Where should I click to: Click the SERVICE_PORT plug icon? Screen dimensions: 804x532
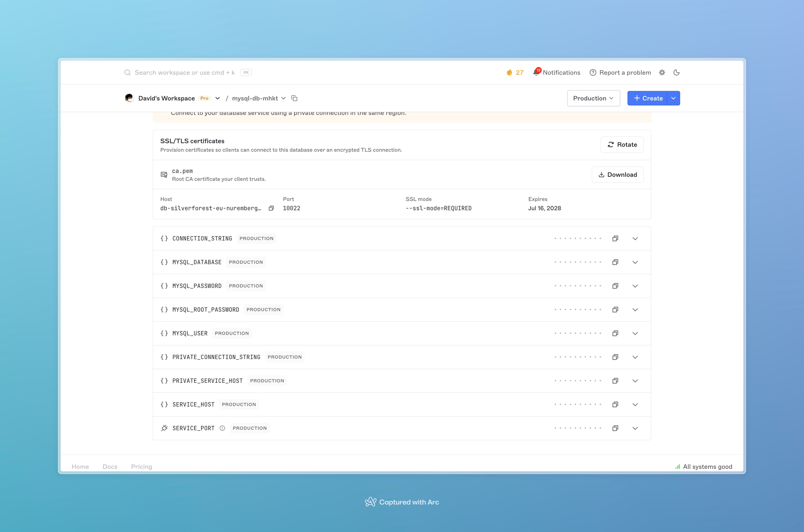pyautogui.click(x=164, y=428)
